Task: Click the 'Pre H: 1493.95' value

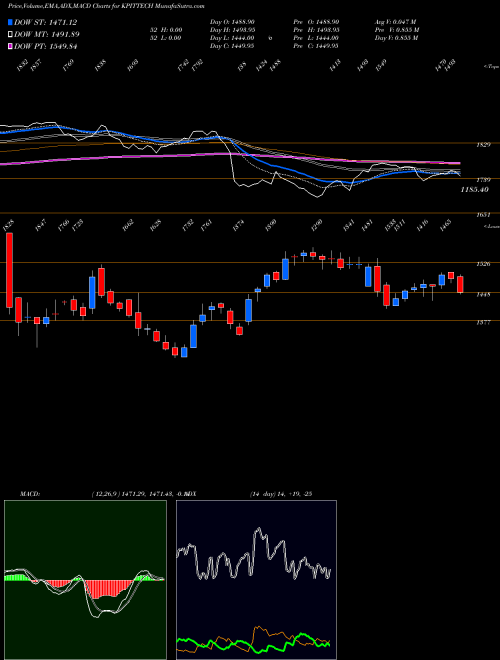Action: click(316, 30)
